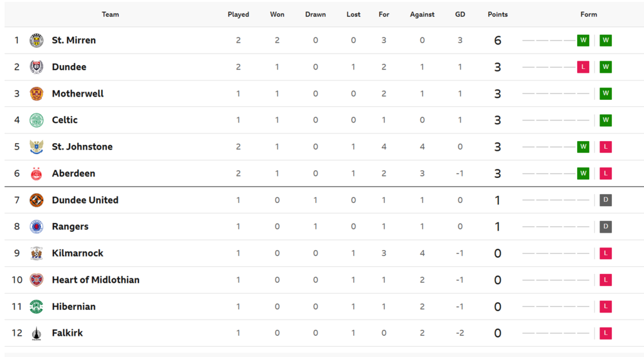Click the St. Mirren club crest
The height and width of the screenshot is (357, 644).
37,40
